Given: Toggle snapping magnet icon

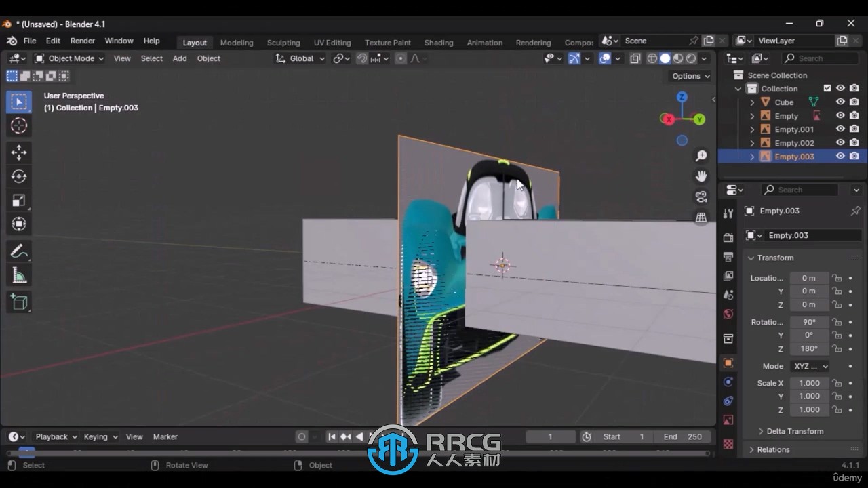Looking at the screenshot, I should (361, 58).
